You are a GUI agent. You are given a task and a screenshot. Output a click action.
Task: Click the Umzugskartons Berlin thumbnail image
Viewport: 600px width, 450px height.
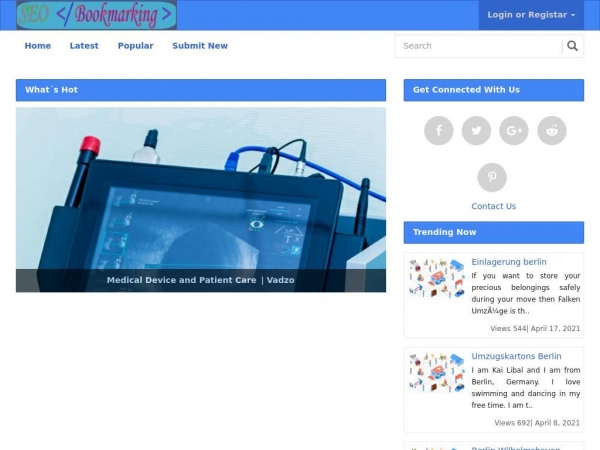click(437, 372)
